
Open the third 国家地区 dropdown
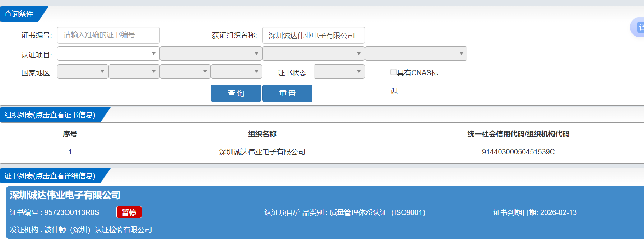[x=185, y=71]
